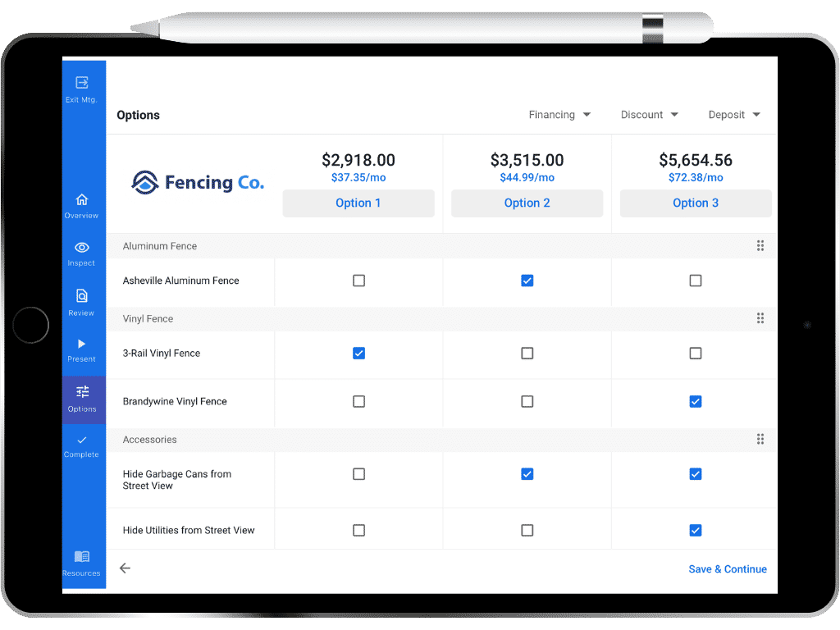The height and width of the screenshot is (630, 840).
Task: Click the $3,515.00 price
Action: pyautogui.click(x=527, y=160)
